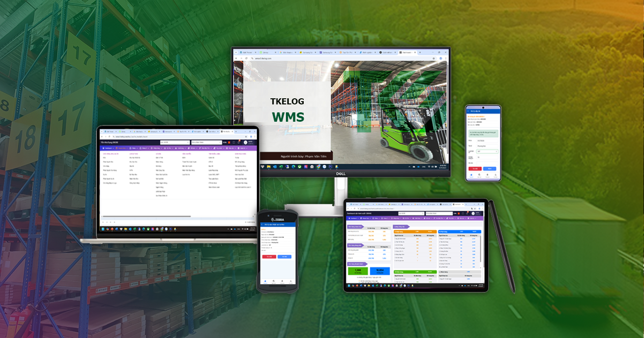
Task: Open the Dashboard menu on the laptop purple bar
Action: coord(108,148)
